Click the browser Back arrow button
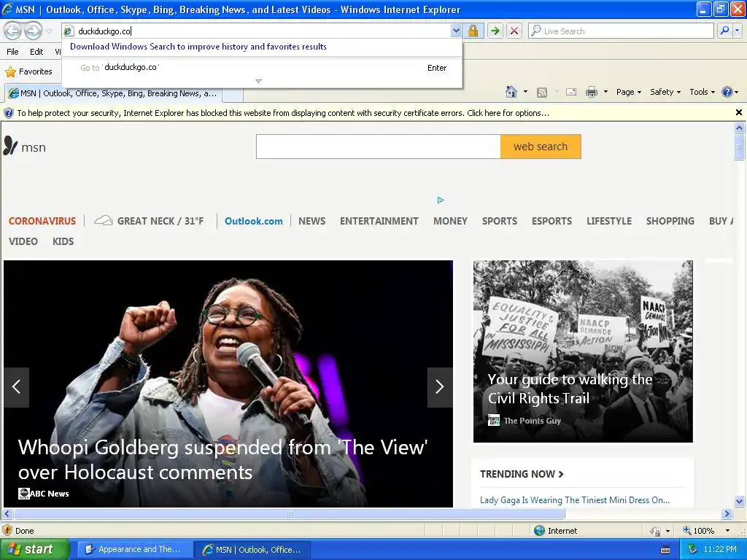 (13, 31)
